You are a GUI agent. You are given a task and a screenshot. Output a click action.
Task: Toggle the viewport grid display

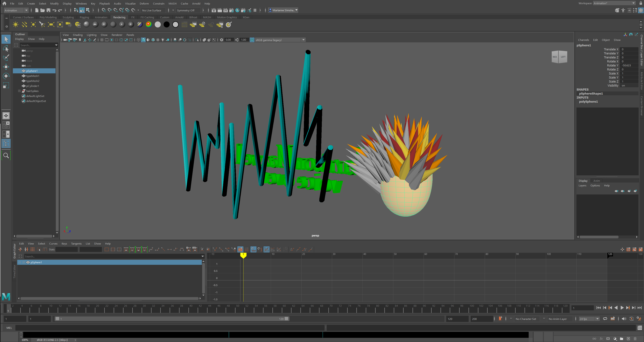pos(102,40)
